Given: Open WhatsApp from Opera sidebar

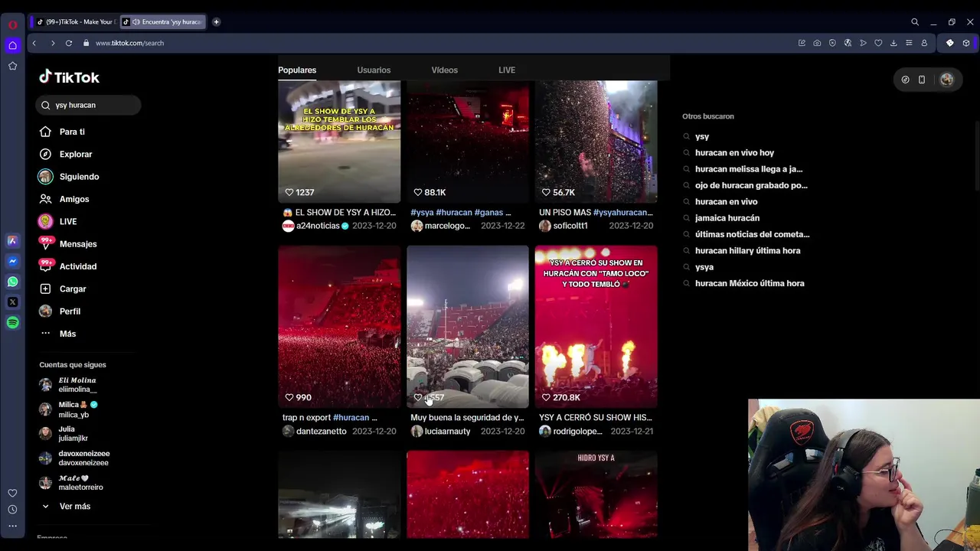Looking at the screenshot, I should pyautogui.click(x=12, y=282).
